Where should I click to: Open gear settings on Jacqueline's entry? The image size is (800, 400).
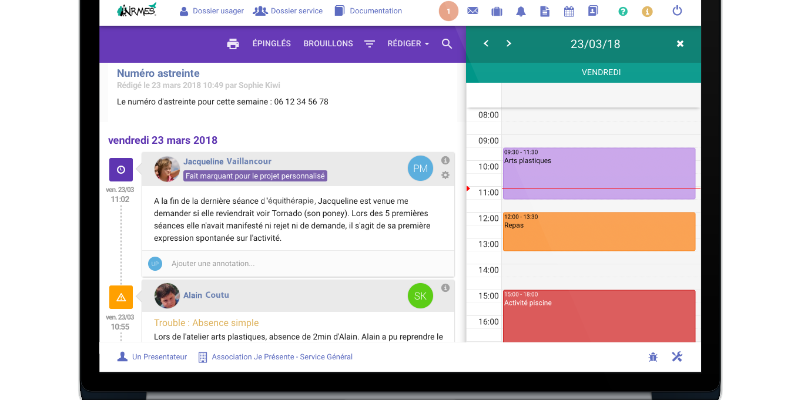(x=445, y=175)
